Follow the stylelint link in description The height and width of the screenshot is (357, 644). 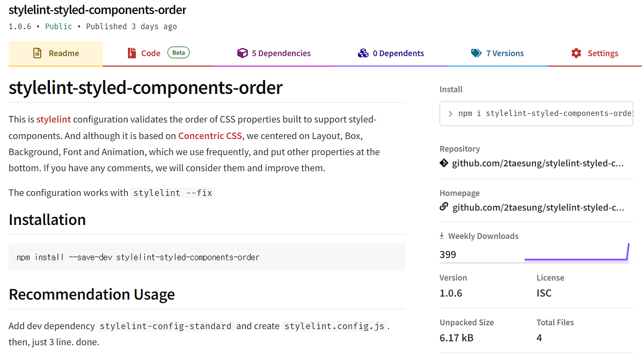[54, 119]
